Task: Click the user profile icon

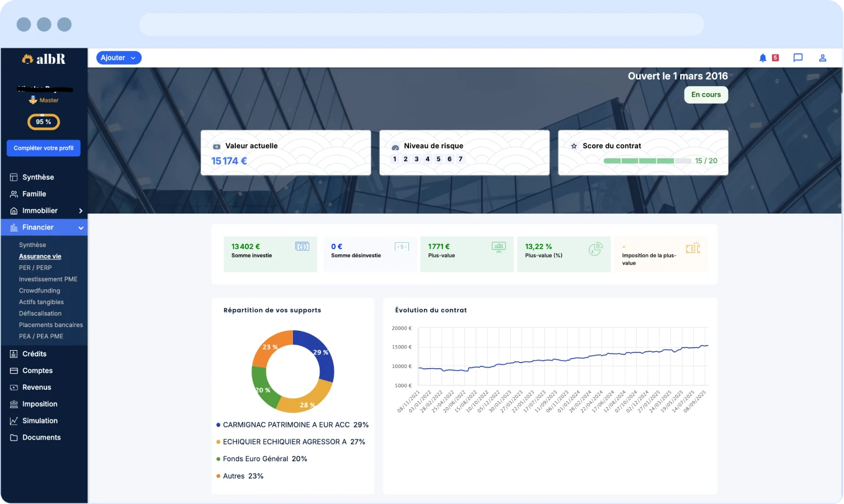Action: point(822,58)
